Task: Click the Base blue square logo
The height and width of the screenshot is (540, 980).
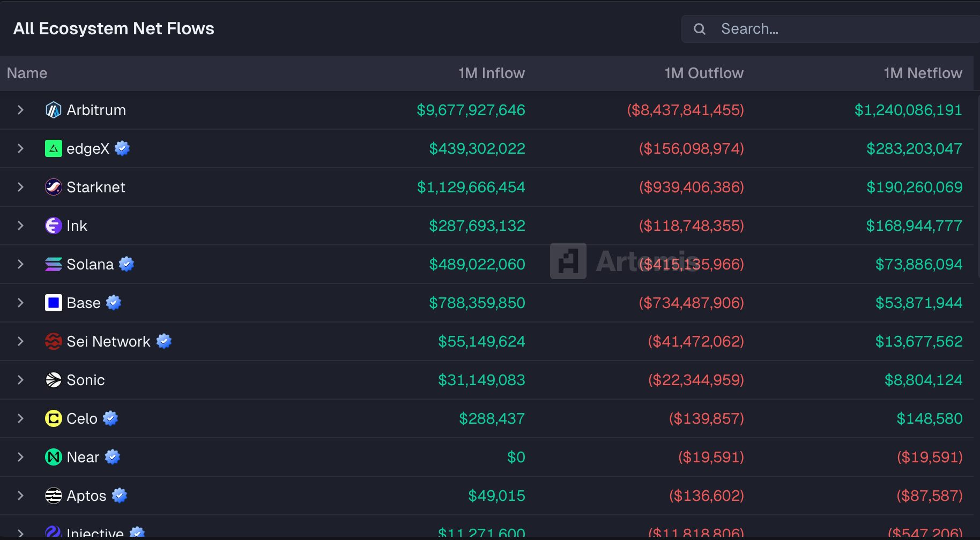Action: point(53,303)
